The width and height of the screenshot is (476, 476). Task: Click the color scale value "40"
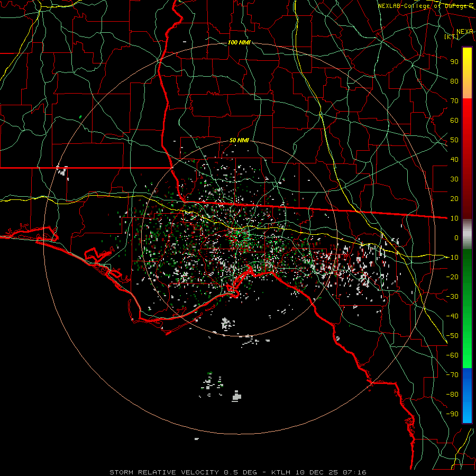coord(454,159)
